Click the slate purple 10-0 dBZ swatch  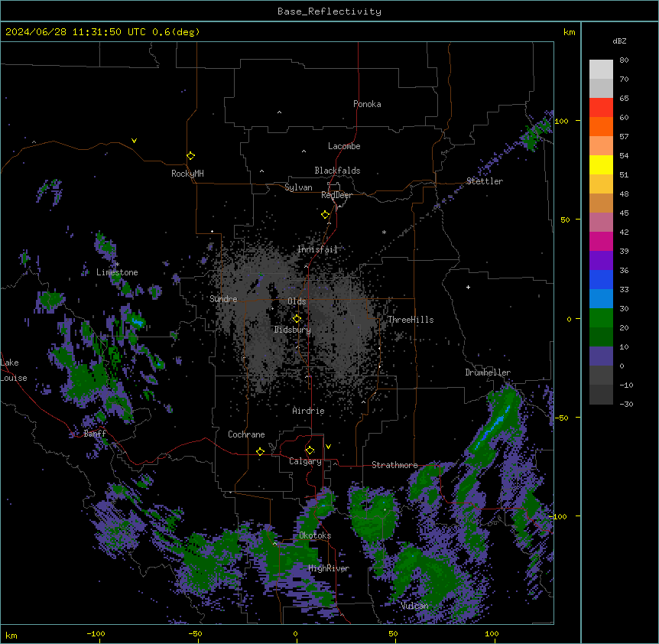(x=601, y=356)
